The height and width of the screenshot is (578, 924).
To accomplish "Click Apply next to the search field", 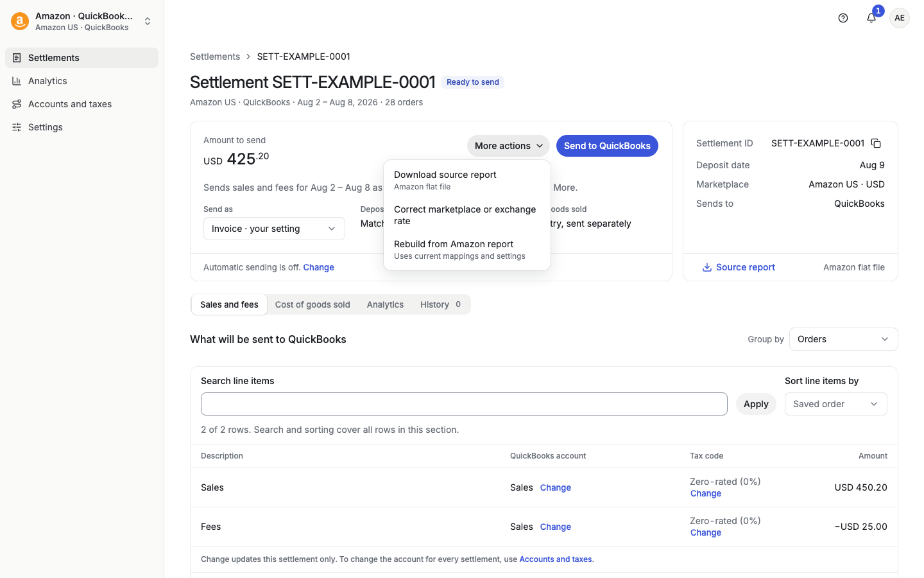I will [x=756, y=404].
